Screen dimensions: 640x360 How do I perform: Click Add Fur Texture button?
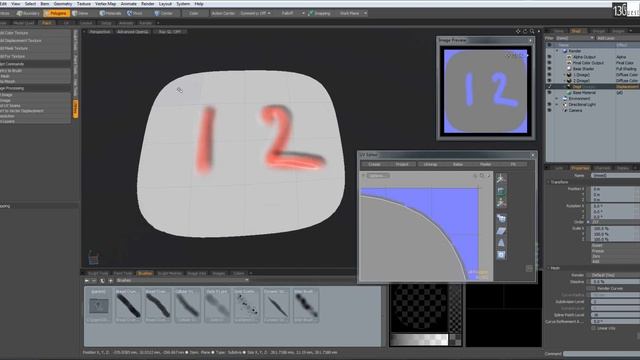pyautogui.click(x=35, y=56)
